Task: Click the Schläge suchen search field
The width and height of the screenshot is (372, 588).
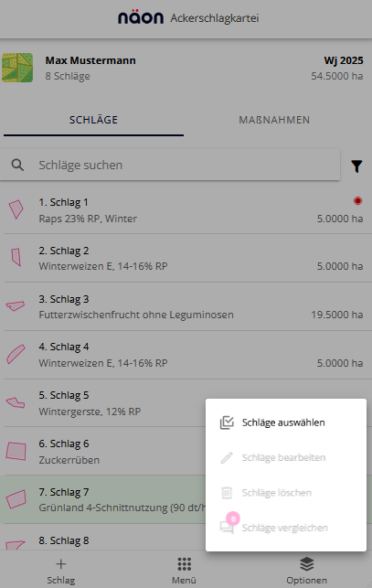Action: pos(170,165)
